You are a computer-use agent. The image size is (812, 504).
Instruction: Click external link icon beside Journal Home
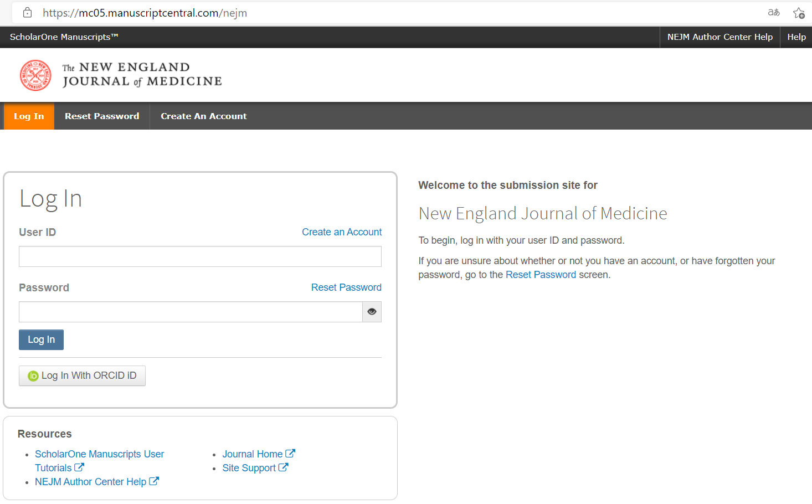tap(290, 454)
